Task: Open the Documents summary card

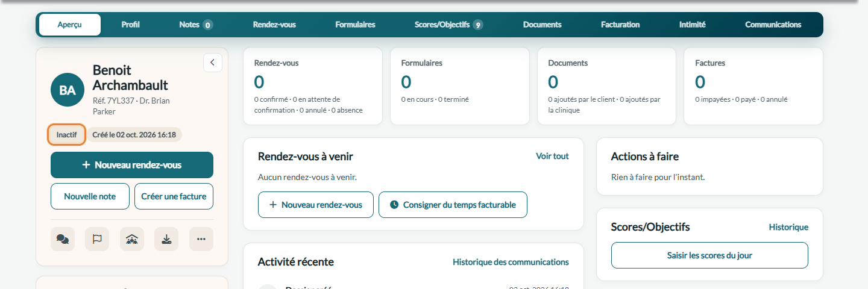Action: pyautogui.click(x=606, y=86)
